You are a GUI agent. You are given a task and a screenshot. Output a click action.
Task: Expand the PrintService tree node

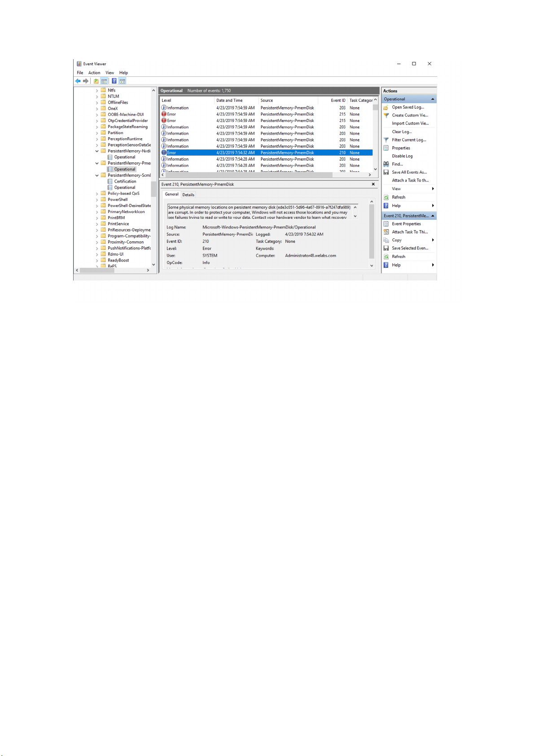tap(97, 224)
